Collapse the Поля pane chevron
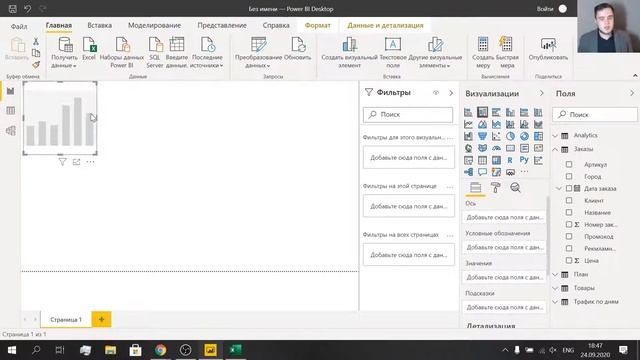 tap(632, 93)
